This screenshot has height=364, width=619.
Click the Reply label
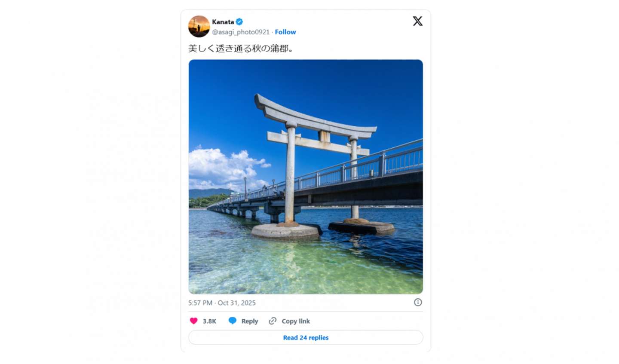click(x=249, y=321)
